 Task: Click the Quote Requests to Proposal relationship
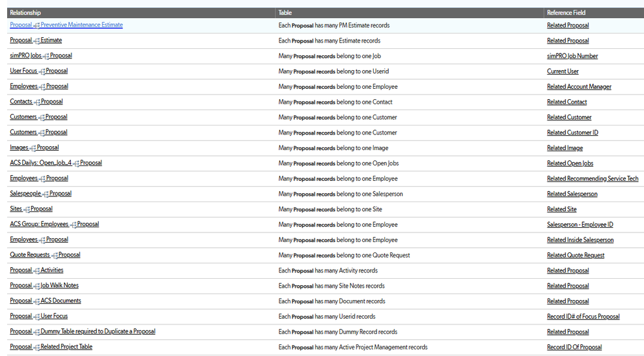44,255
